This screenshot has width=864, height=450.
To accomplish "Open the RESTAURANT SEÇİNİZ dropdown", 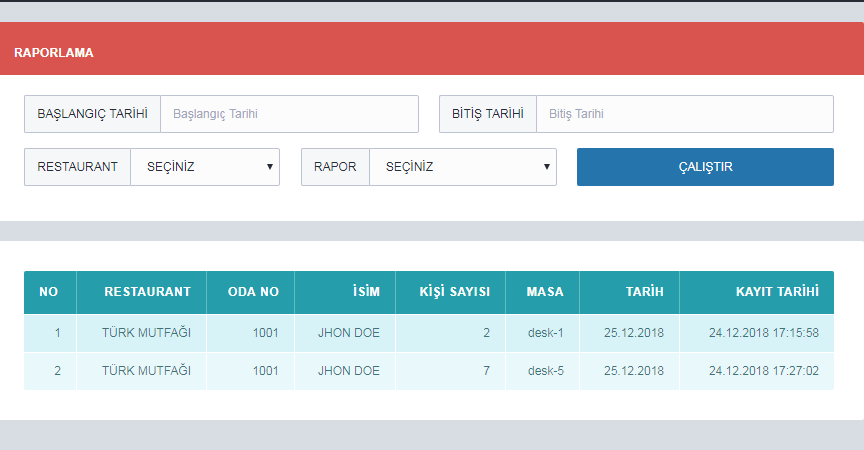I will [205, 167].
